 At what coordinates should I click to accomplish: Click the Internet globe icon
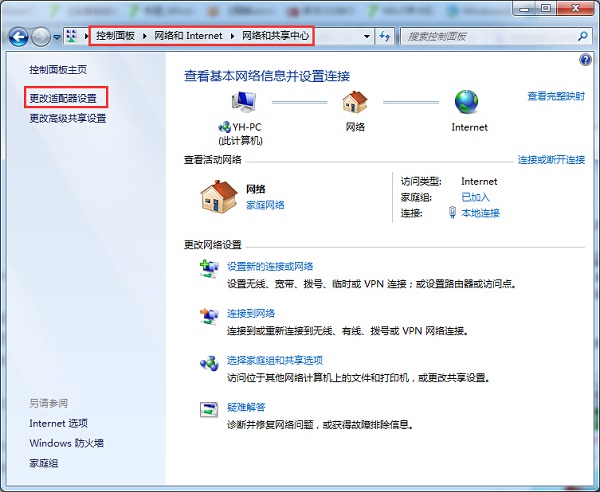(x=468, y=103)
